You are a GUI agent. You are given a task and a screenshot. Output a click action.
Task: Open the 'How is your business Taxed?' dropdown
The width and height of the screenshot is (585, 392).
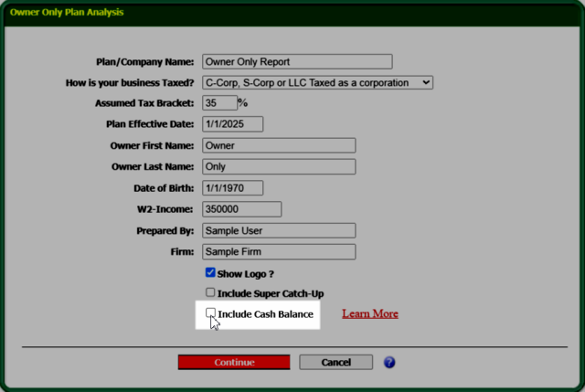point(317,82)
